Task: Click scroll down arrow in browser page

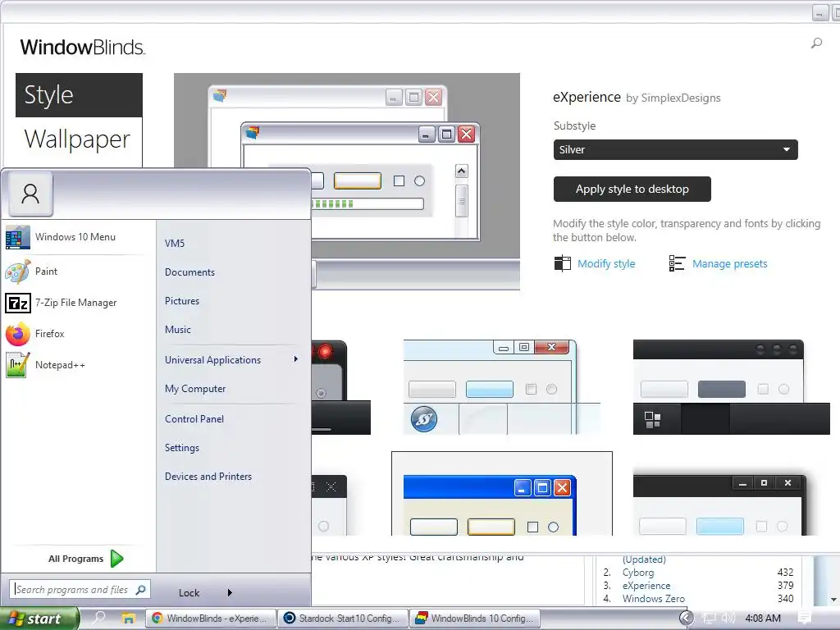Action: pos(834,600)
